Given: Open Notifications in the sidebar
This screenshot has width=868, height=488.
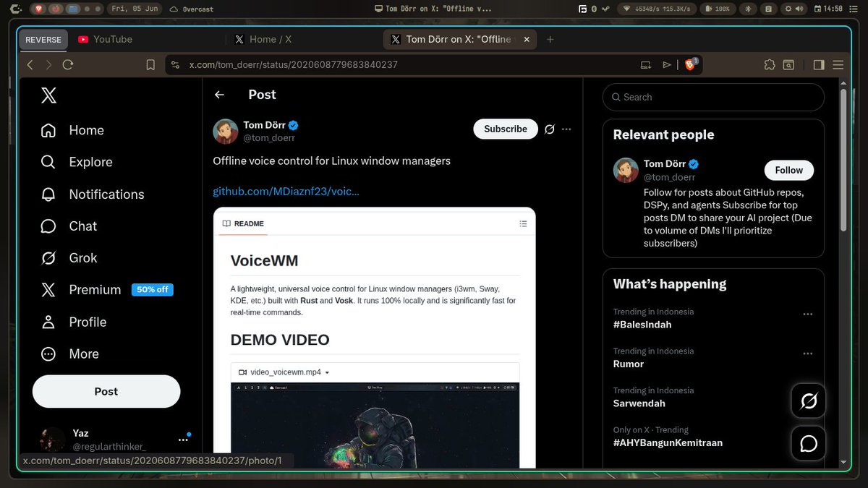Looking at the screenshot, I should (x=93, y=194).
